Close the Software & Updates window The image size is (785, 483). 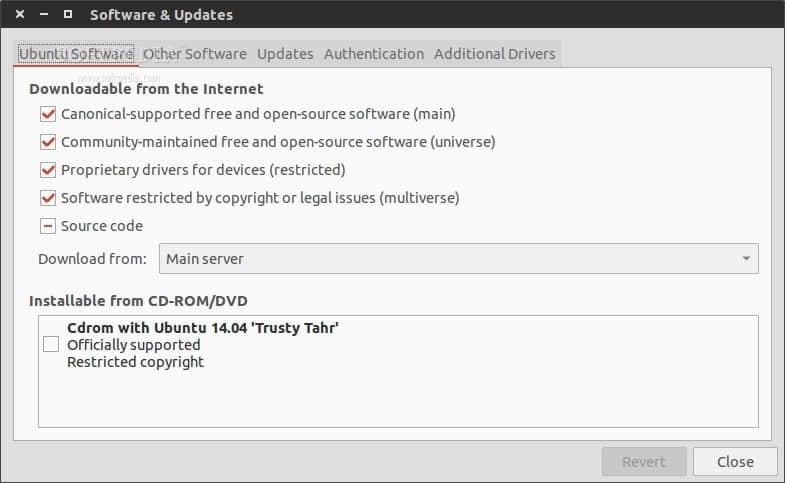tap(20, 15)
